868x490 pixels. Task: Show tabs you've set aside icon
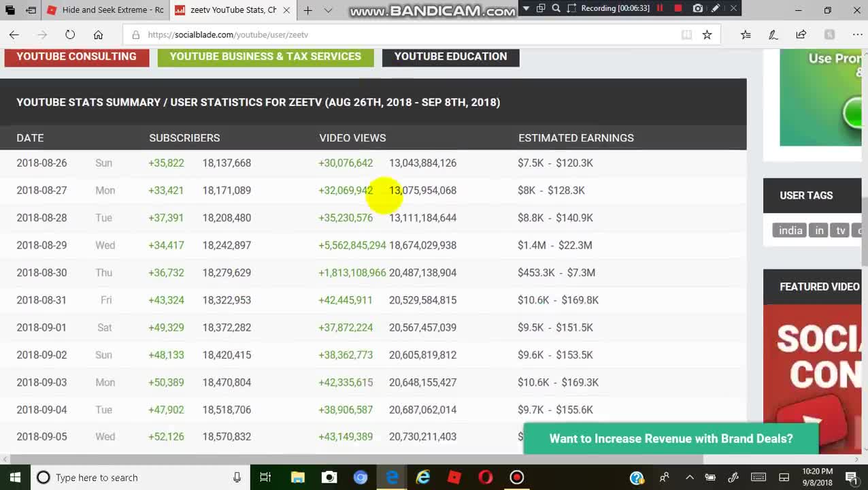pyautogui.click(x=10, y=10)
